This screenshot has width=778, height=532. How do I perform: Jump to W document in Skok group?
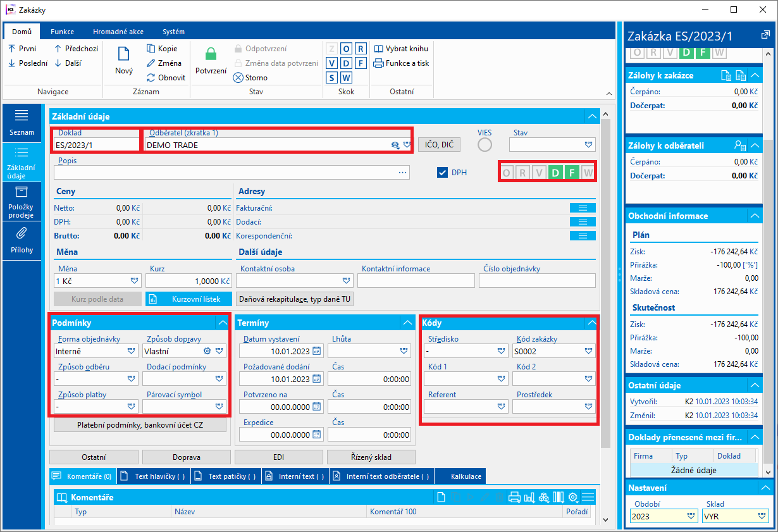coord(346,78)
